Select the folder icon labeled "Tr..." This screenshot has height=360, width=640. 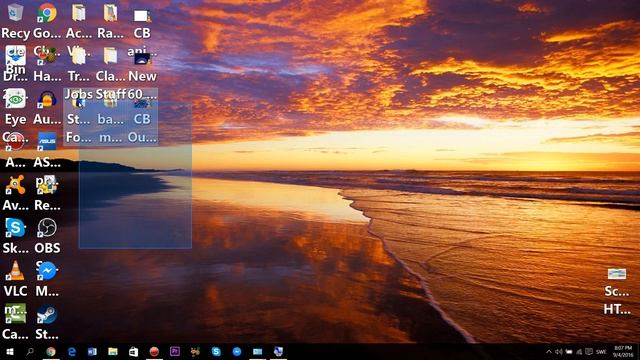tap(78, 56)
